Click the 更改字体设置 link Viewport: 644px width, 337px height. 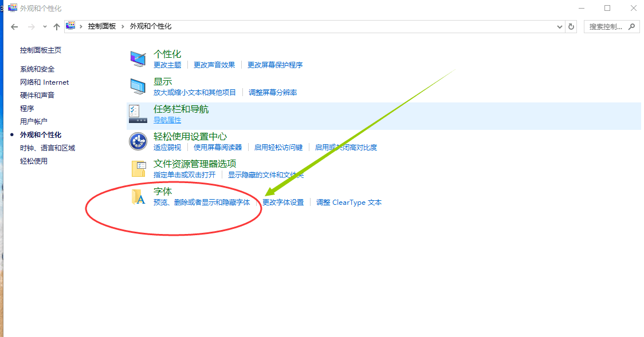coord(283,202)
